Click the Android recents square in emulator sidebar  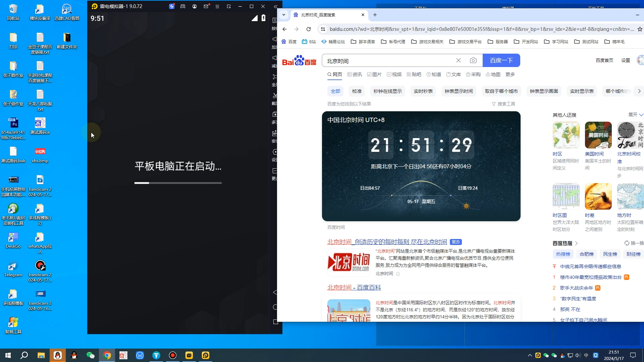pyautogui.click(x=275, y=322)
